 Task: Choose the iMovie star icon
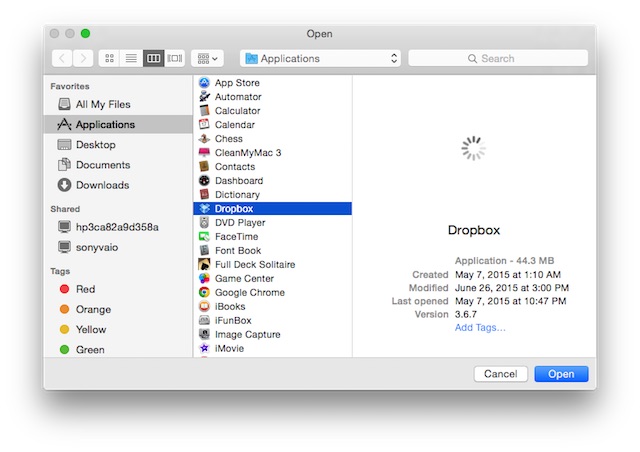point(204,349)
